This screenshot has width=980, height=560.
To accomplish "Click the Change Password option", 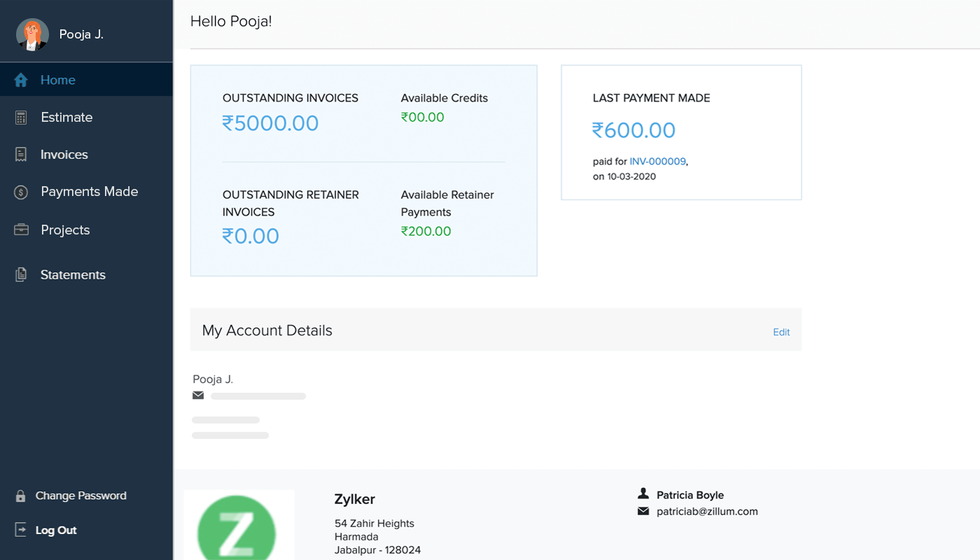I will pyautogui.click(x=80, y=495).
